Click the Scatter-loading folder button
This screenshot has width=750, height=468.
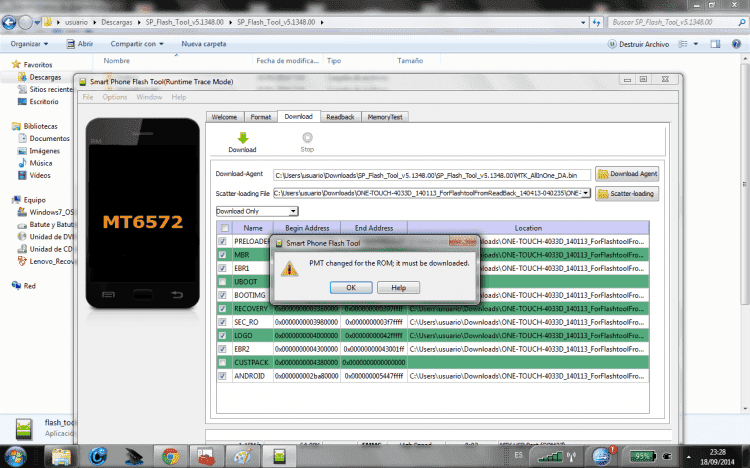click(627, 193)
